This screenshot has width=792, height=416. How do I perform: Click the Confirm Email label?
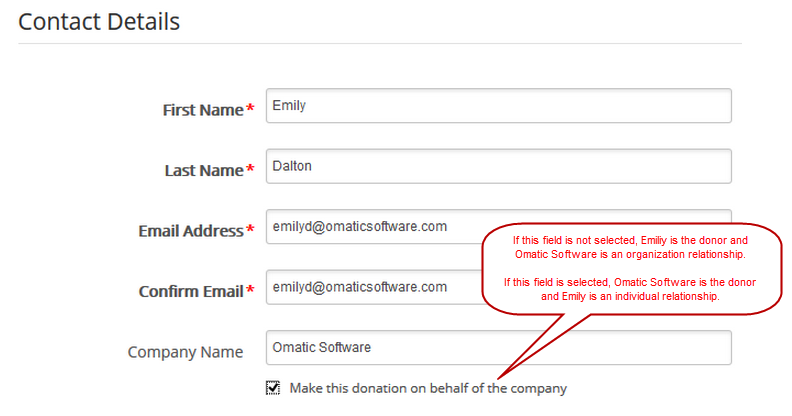click(x=190, y=291)
